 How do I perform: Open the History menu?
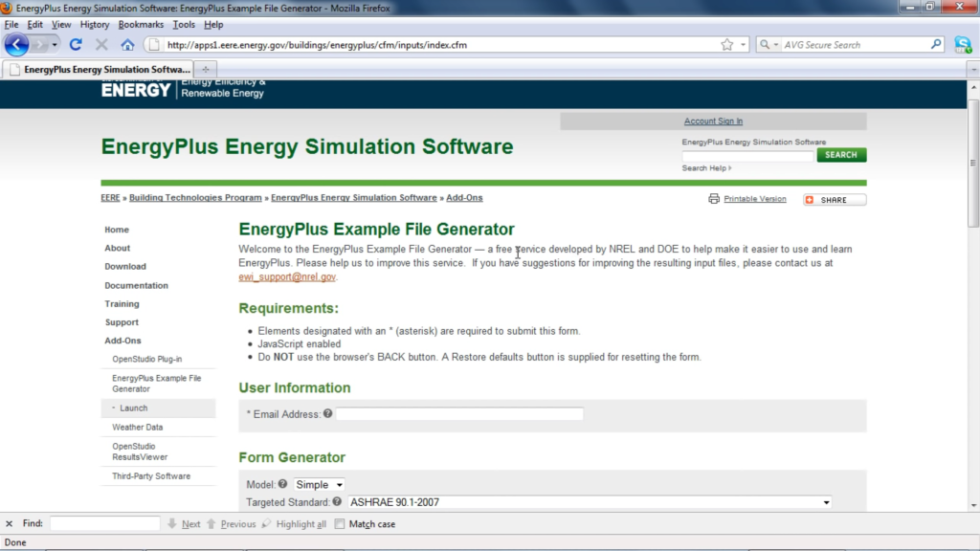click(x=95, y=24)
